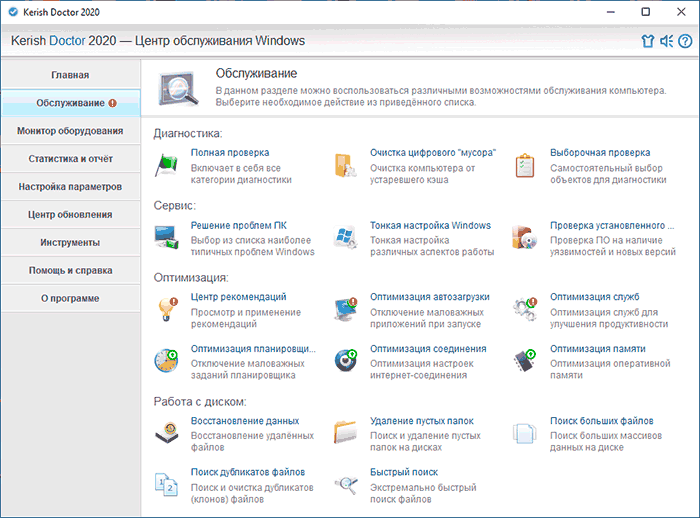Image resolution: width=700 pixels, height=518 pixels.
Task: Click the Поиск больших файлов documents icon
Action: tap(525, 433)
